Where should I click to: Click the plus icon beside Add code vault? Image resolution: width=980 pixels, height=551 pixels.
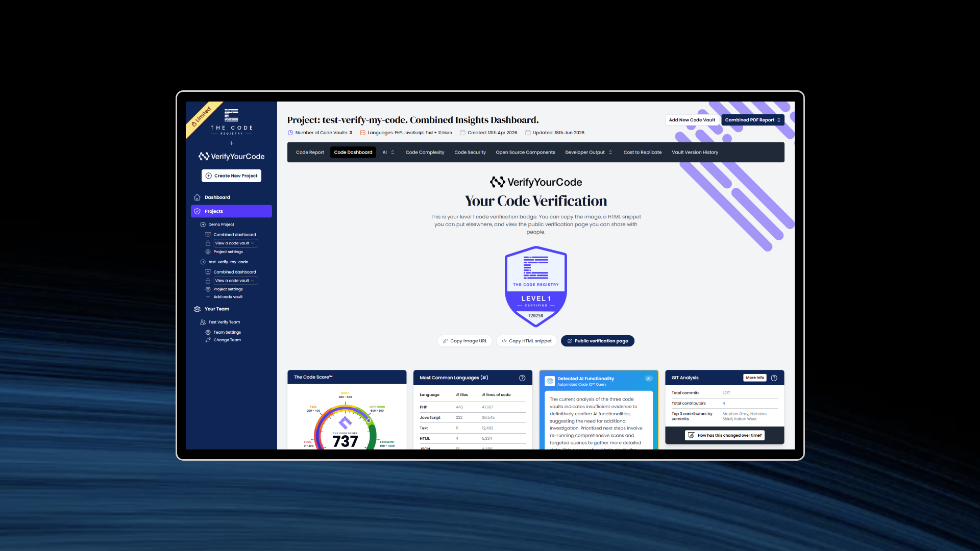208,297
